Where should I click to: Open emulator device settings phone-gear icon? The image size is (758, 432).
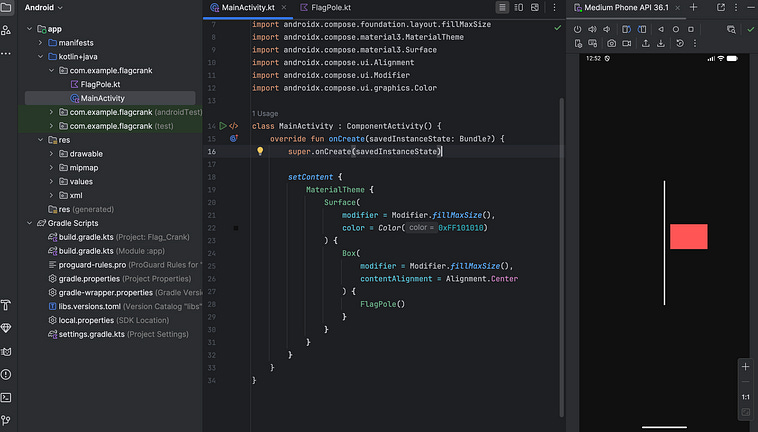tap(578, 43)
